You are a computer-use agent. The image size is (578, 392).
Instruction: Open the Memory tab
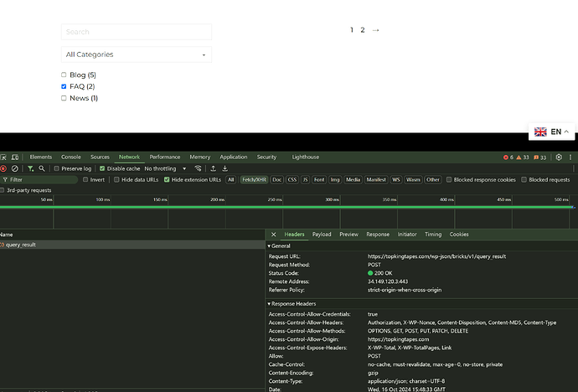coord(200,157)
